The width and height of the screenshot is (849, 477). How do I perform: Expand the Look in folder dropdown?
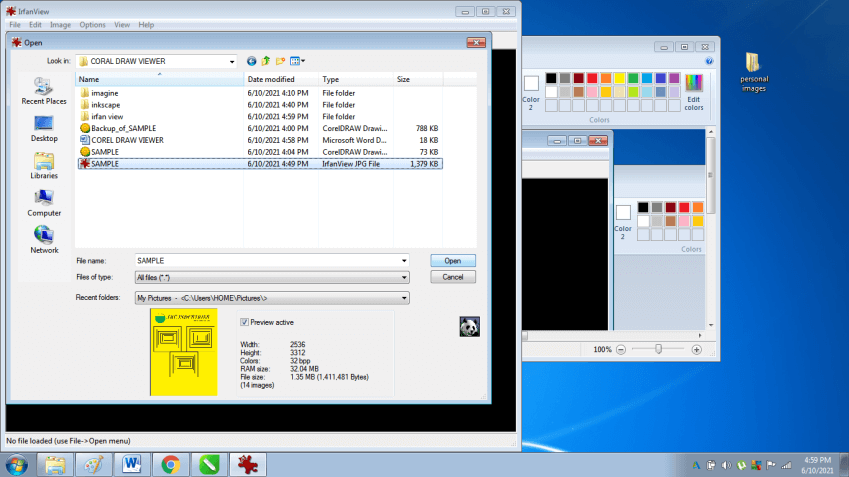tap(232, 62)
